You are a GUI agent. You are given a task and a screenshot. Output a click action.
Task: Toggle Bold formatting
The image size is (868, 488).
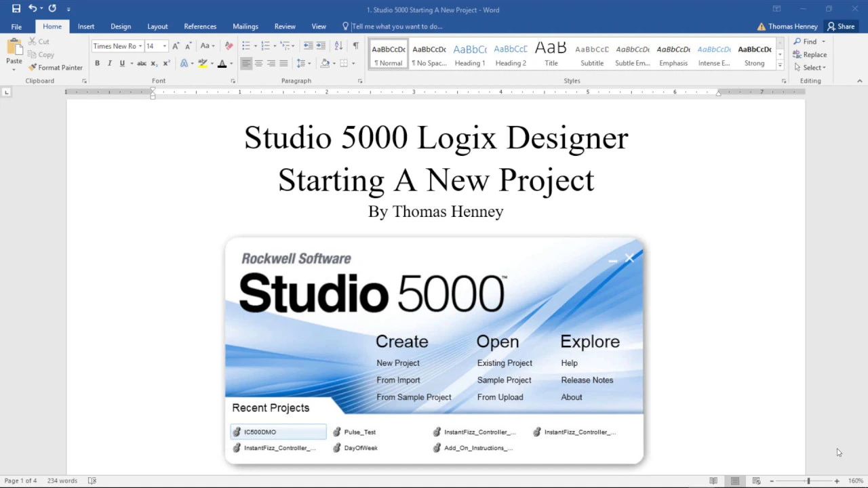pyautogui.click(x=97, y=64)
